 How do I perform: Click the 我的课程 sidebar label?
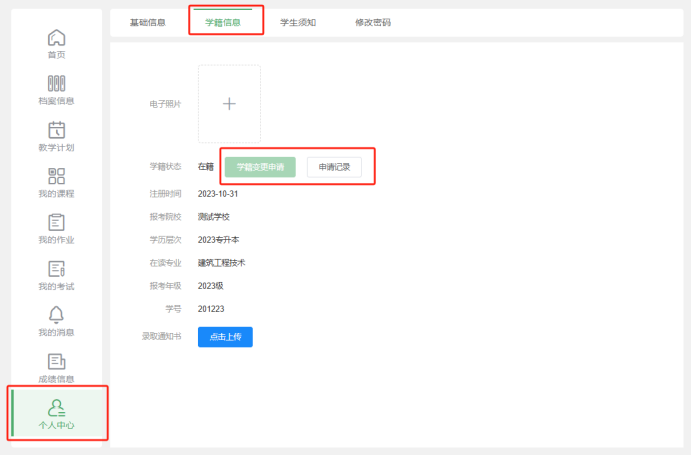coord(56,194)
